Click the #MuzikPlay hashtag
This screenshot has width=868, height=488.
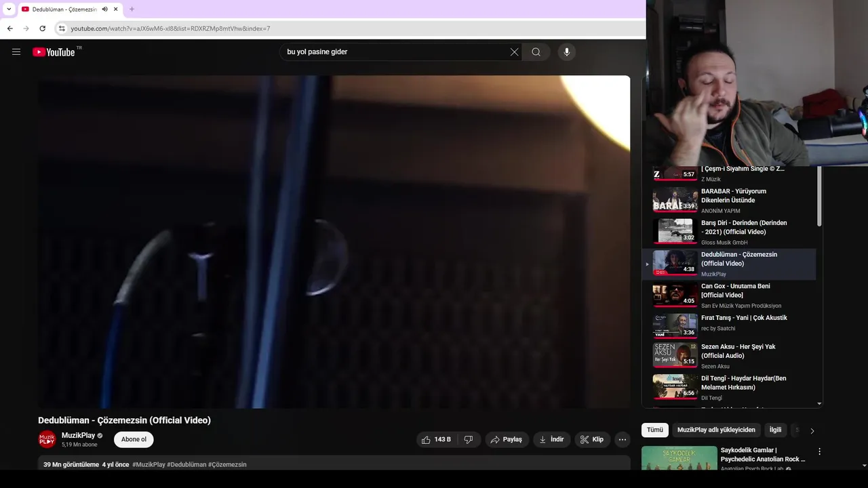(x=149, y=464)
